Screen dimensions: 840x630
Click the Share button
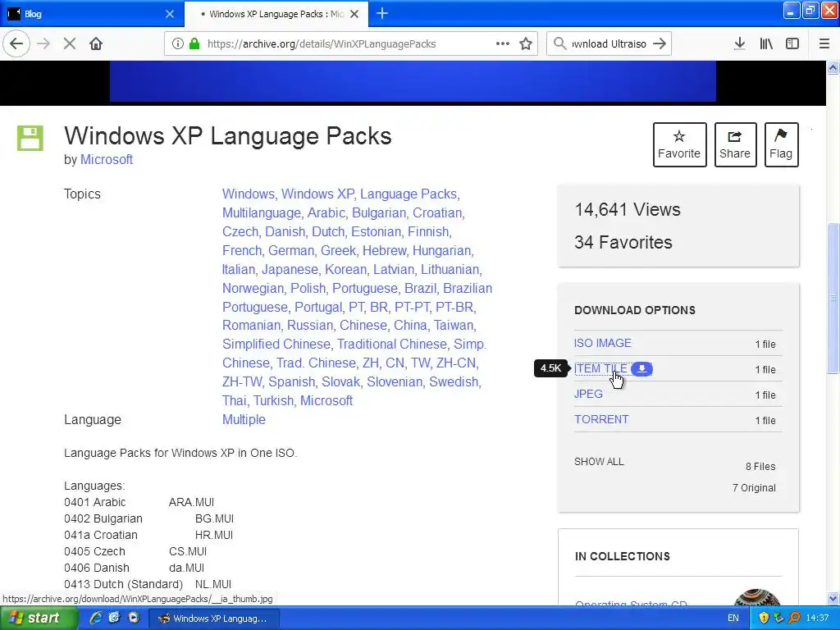click(x=735, y=144)
